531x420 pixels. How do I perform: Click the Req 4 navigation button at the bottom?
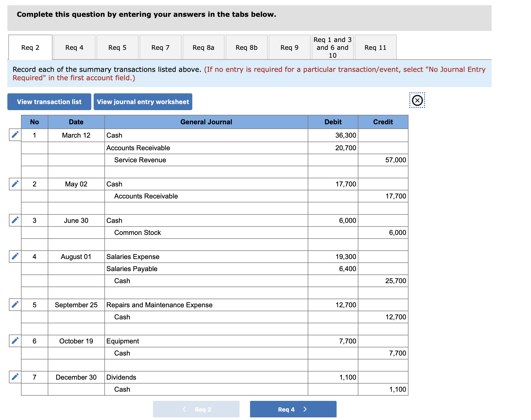293,409
